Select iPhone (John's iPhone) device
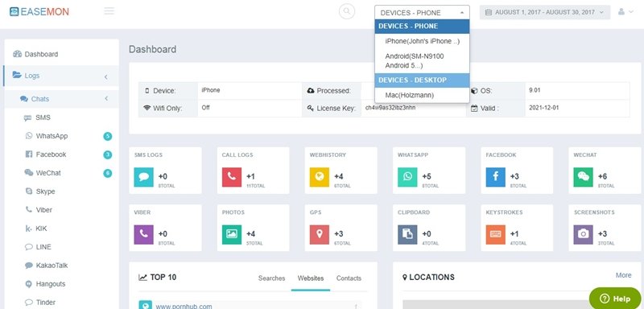The image size is (644, 309). [x=422, y=42]
